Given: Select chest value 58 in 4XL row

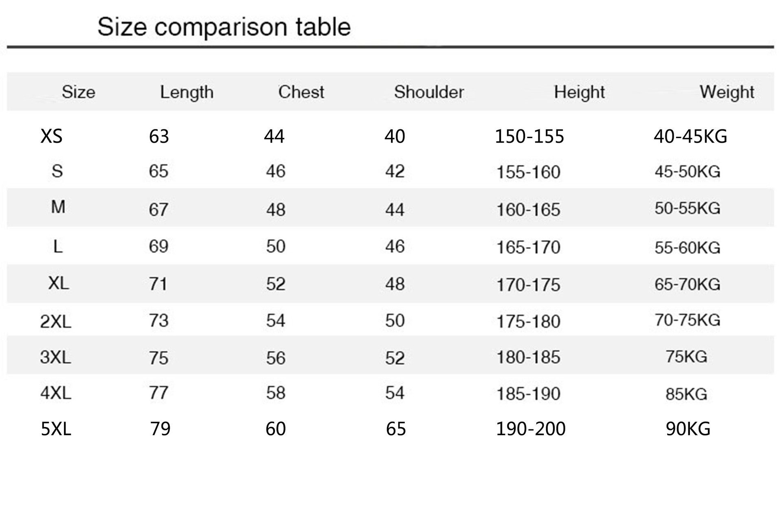Looking at the screenshot, I should coord(276,393).
